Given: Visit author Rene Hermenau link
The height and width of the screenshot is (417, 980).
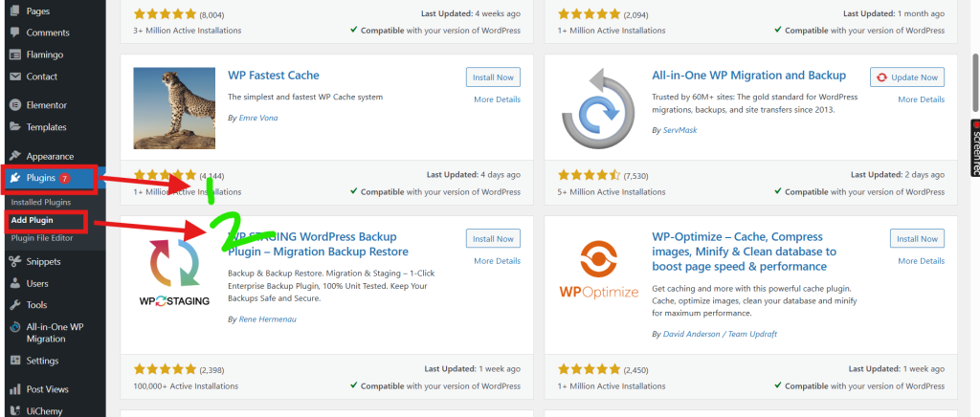Looking at the screenshot, I should (x=268, y=319).
